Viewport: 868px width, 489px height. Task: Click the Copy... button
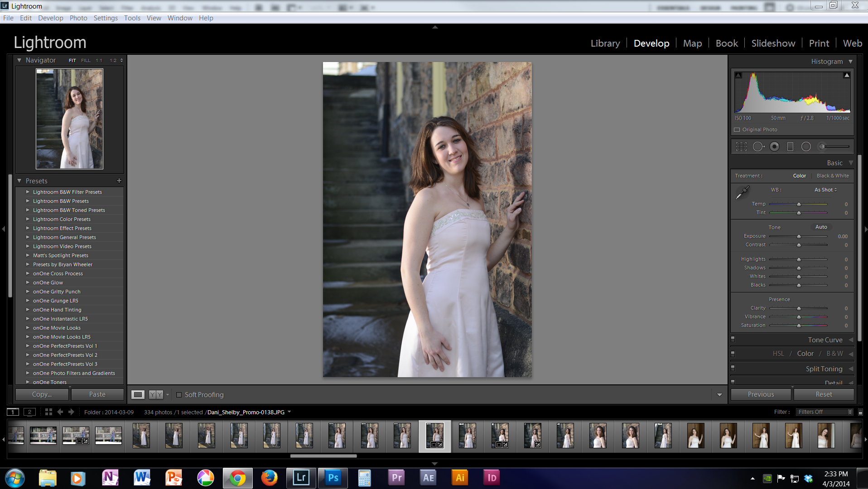pyautogui.click(x=42, y=394)
